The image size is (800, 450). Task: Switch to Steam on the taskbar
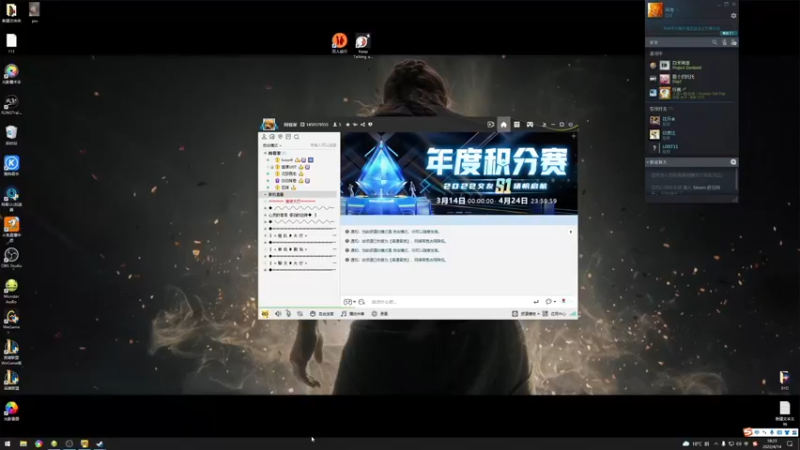coord(99,444)
